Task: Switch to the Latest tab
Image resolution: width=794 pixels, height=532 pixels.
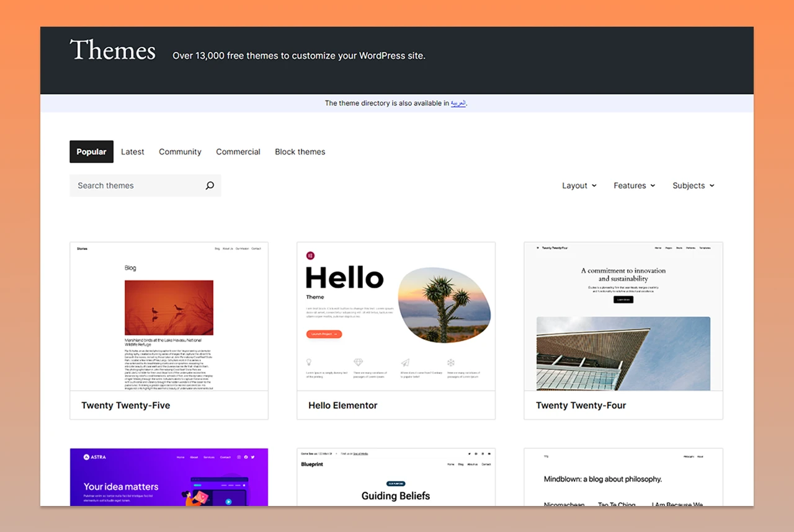Action: point(133,152)
